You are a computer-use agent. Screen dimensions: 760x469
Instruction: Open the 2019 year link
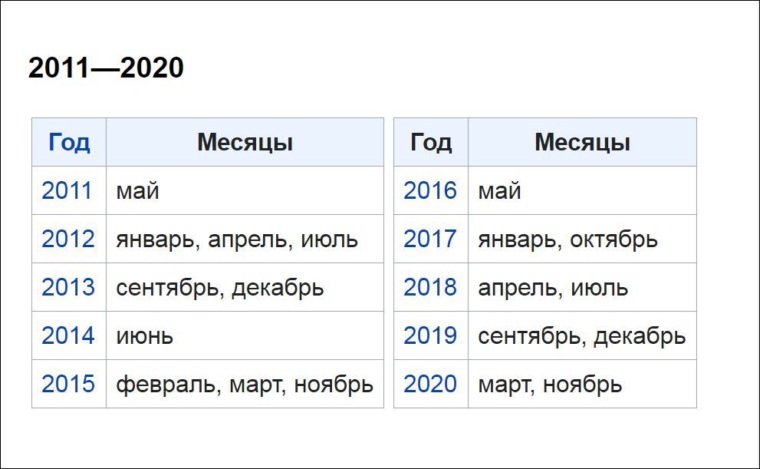(430, 335)
